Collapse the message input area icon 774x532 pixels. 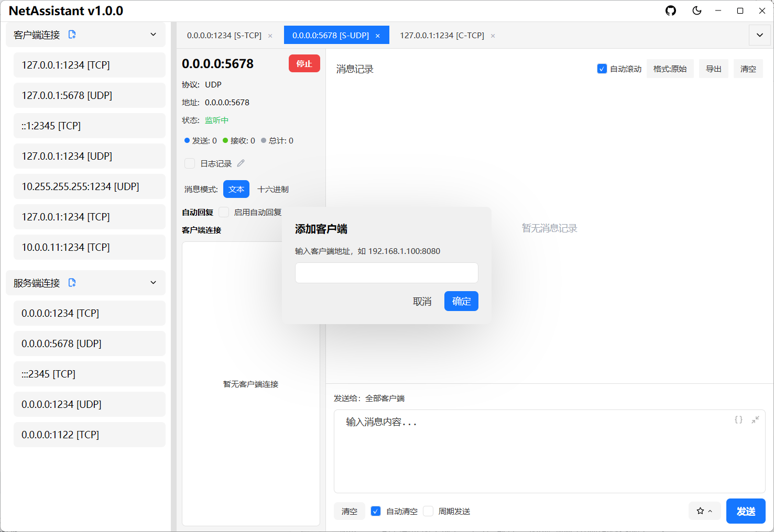[x=755, y=420]
